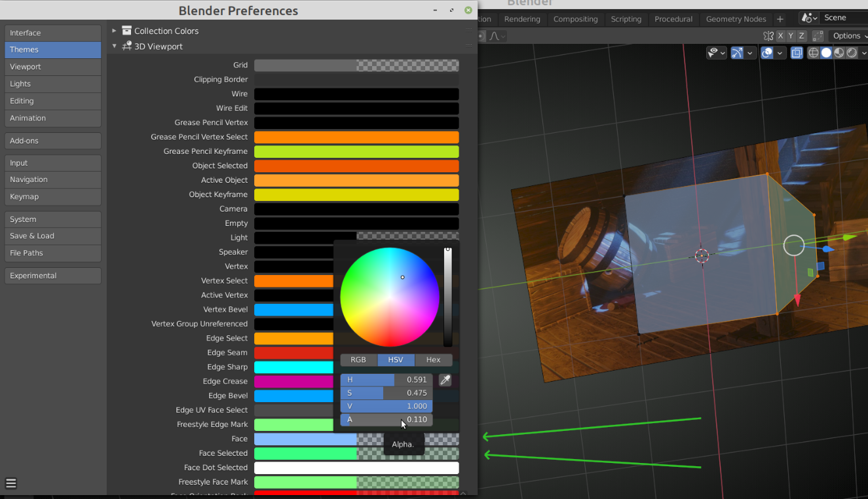The height and width of the screenshot is (499, 868).
Task: Click the Object Keyframe color swatch
Action: click(356, 195)
